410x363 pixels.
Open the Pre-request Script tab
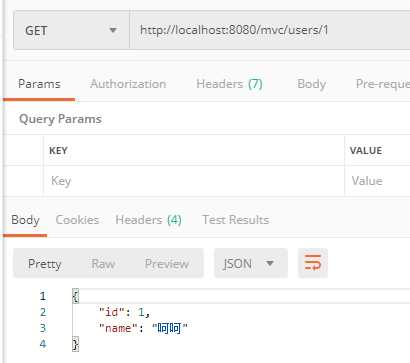coord(383,84)
